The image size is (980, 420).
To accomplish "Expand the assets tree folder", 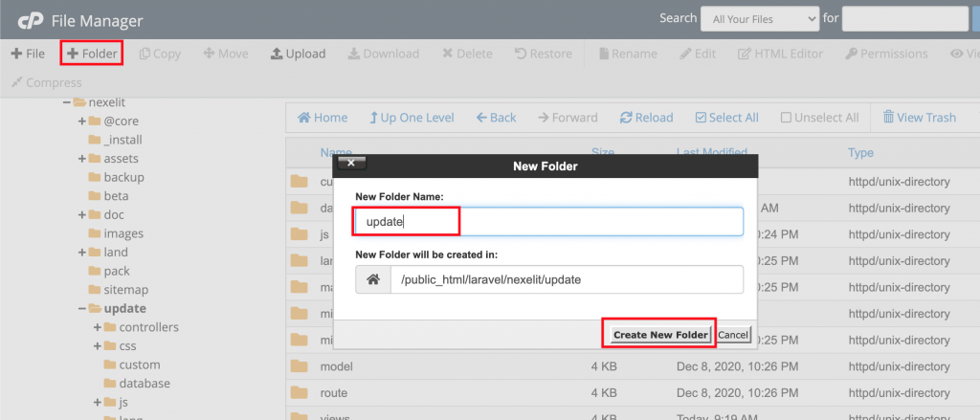I will [x=82, y=158].
